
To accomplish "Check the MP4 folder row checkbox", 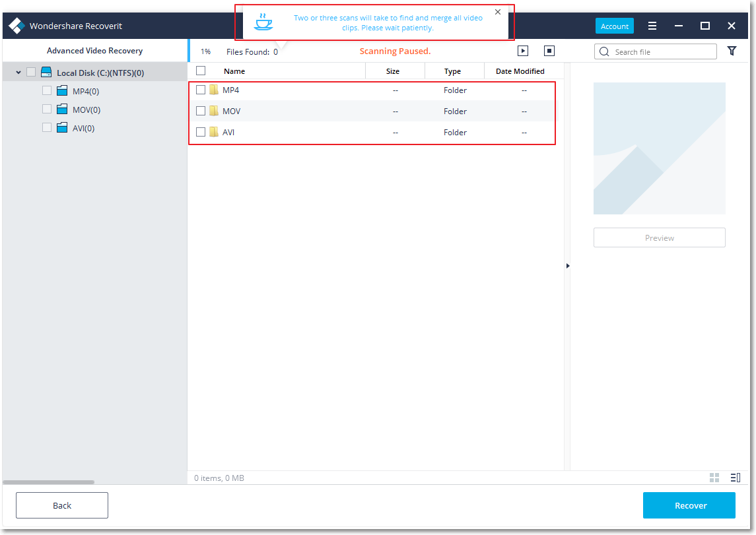I will coord(201,90).
